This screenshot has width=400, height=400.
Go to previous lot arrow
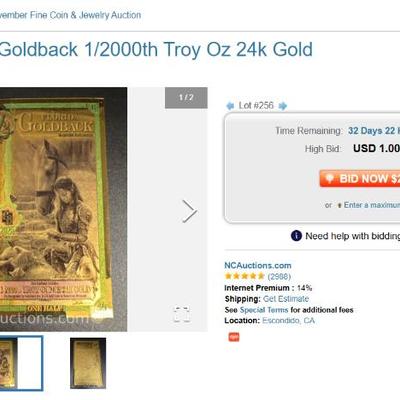(230, 106)
